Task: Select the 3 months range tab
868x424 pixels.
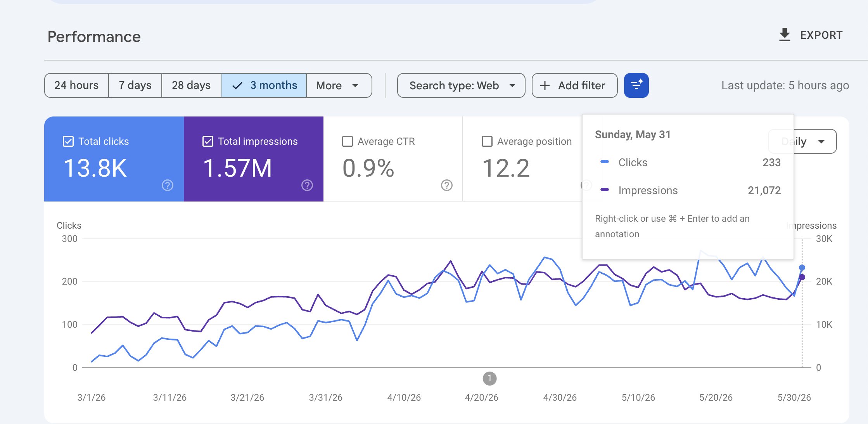Action: pyautogui.click(x=264, y=85)
